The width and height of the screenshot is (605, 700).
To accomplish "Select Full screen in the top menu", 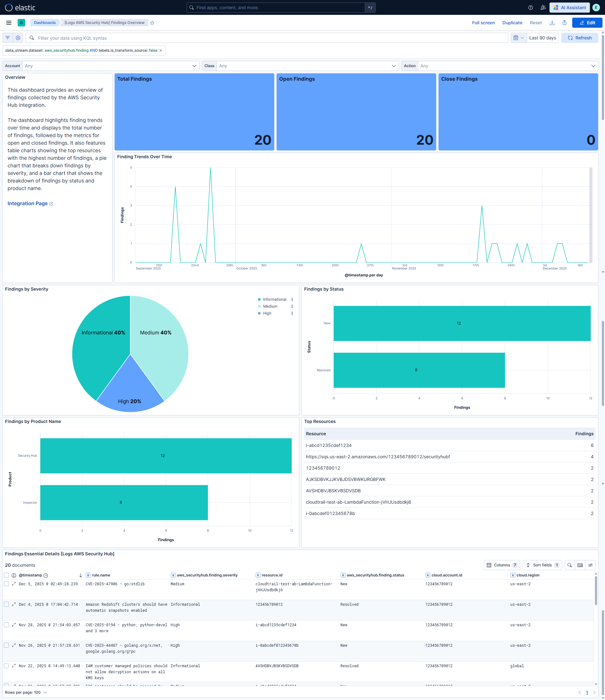I will click(483, 23).
